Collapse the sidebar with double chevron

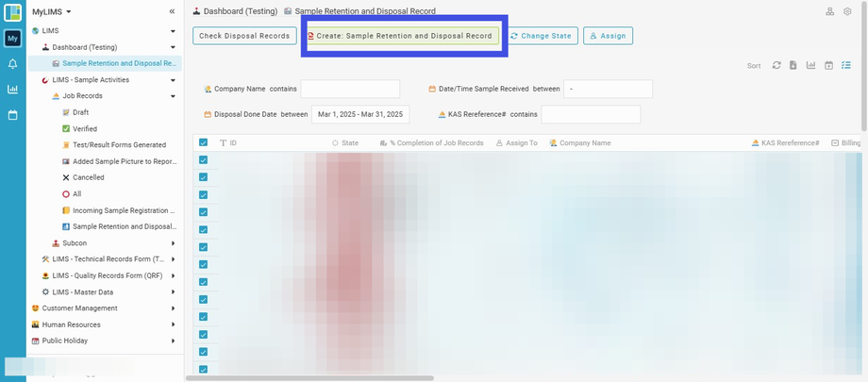click(172, 11)
